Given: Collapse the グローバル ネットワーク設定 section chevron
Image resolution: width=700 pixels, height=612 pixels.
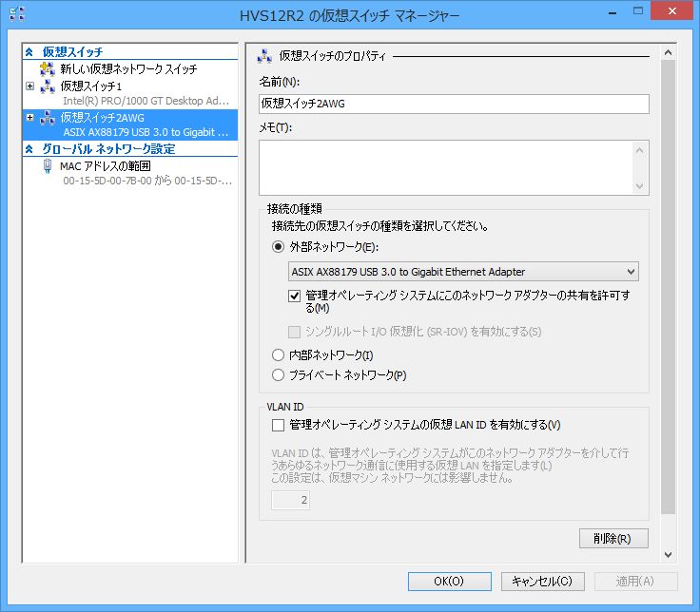Looking at the screenshot, I should tap(29, 149).
